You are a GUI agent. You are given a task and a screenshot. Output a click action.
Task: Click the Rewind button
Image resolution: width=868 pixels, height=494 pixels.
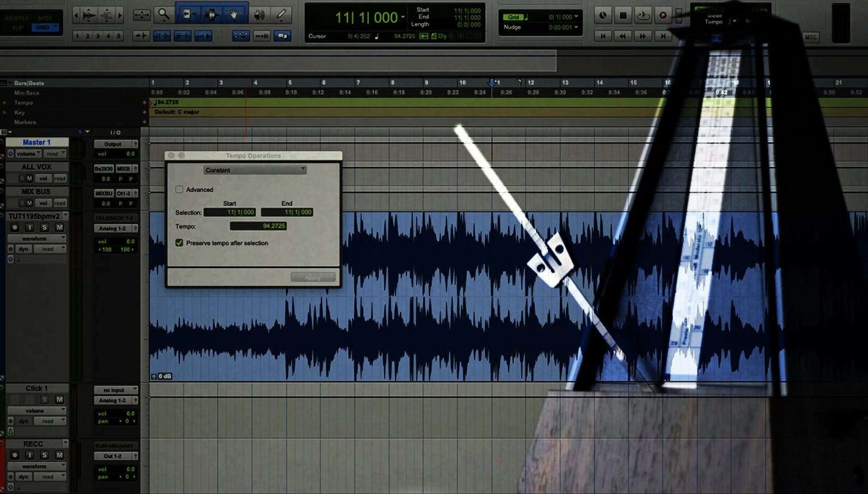(623, 36)
